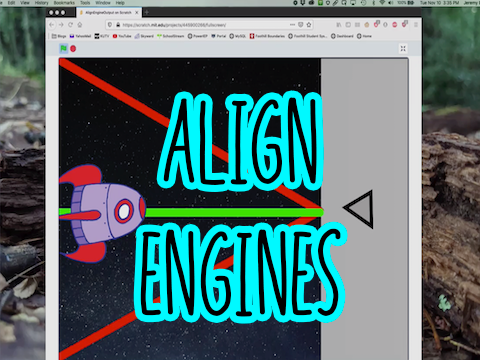Screen dimensions: 480x360
Task: Open the Skyward bookmark
Action: (144, 36)
